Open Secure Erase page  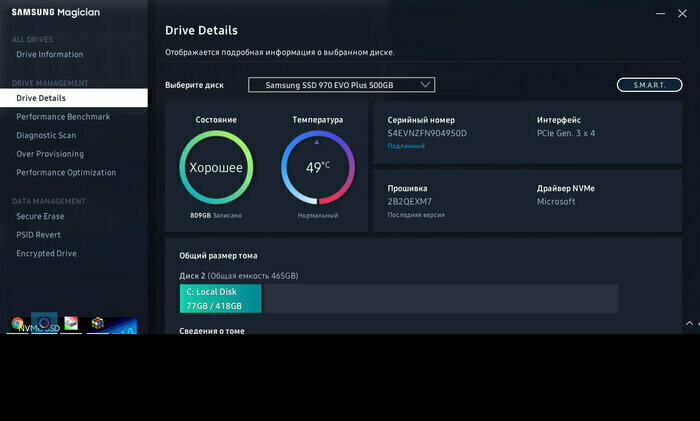point(40,216)
